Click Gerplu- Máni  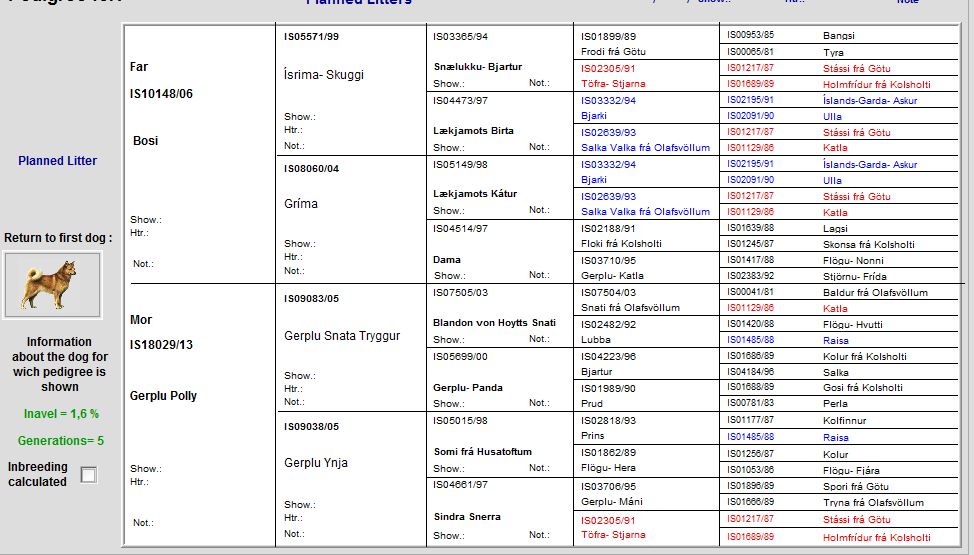tap(612, 502)
